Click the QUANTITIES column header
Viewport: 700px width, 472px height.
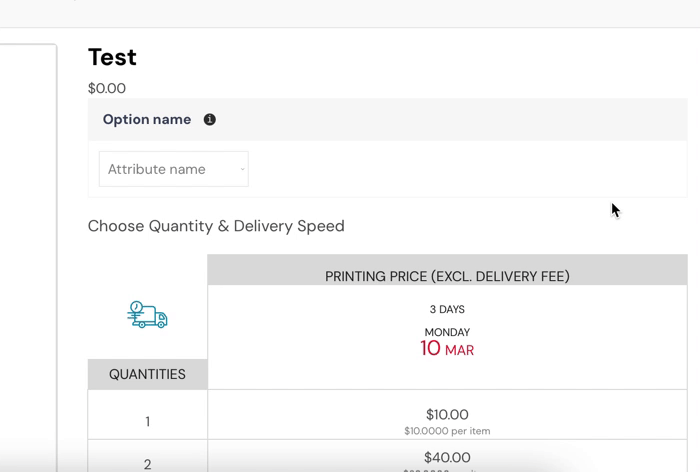147,374
